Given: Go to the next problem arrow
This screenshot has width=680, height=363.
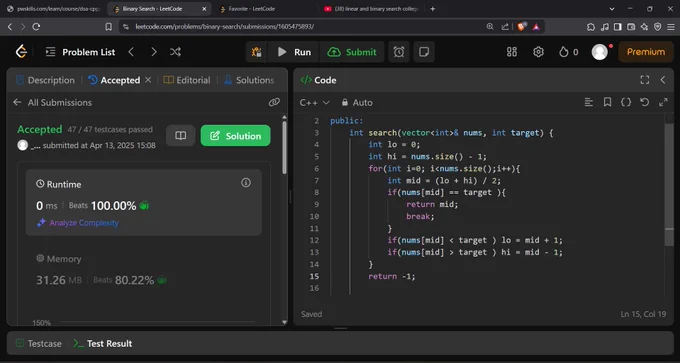Looking at the screenshot, I should click(154, 52).
